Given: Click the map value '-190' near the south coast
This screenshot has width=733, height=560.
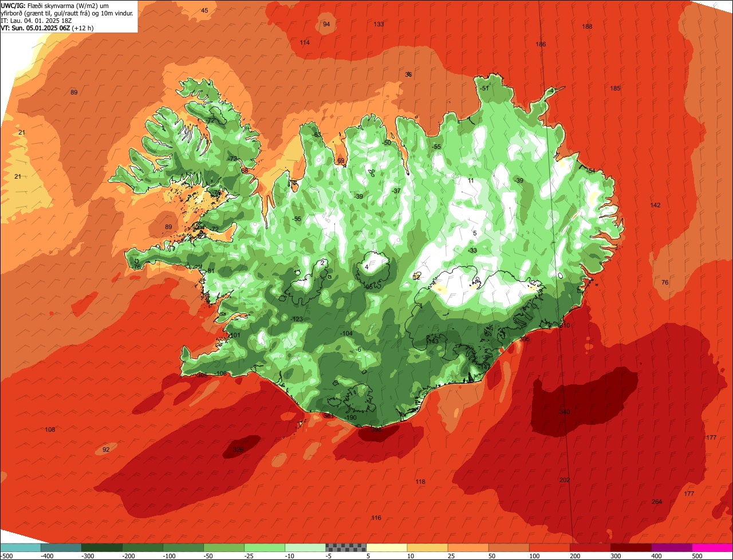Looking at the screenshot, I should point(350,418).
